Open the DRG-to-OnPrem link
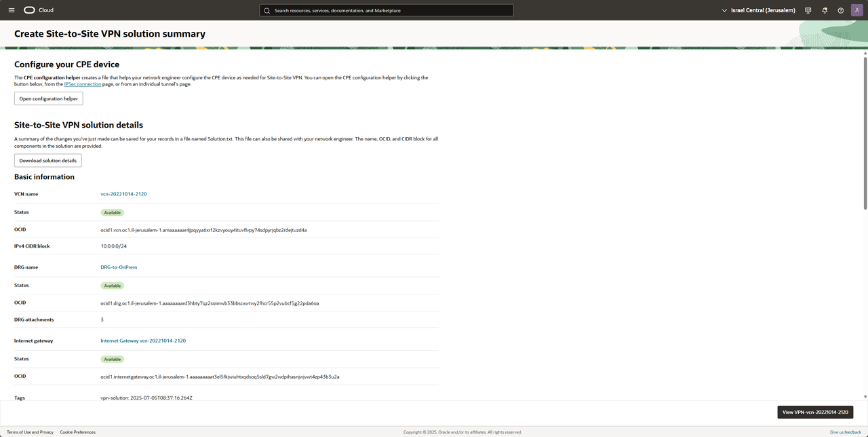The width and height of the screenshot is (868, 437). (x=119, y=267)
